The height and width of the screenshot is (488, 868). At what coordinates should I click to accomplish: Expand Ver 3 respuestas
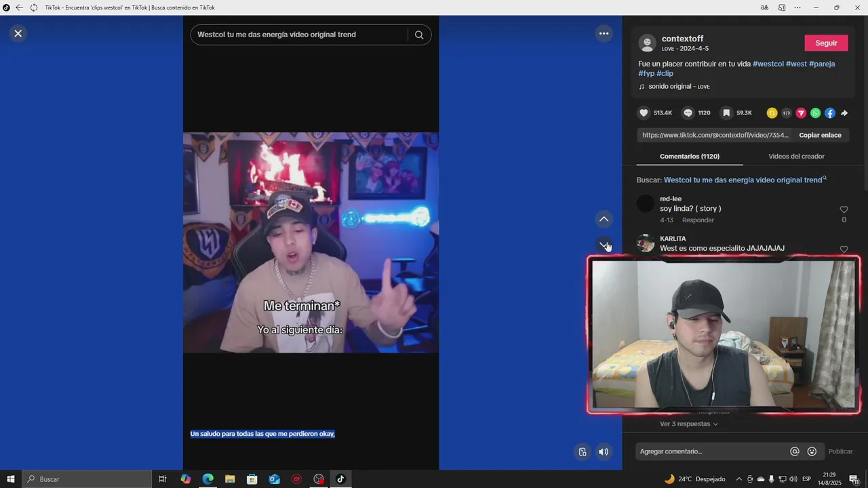tap(689, 424)
